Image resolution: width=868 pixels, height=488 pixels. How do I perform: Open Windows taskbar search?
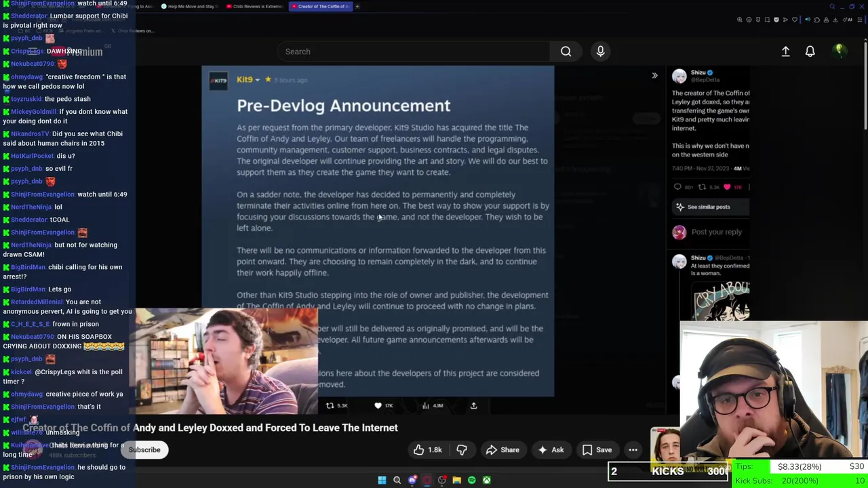click(397, 480)
